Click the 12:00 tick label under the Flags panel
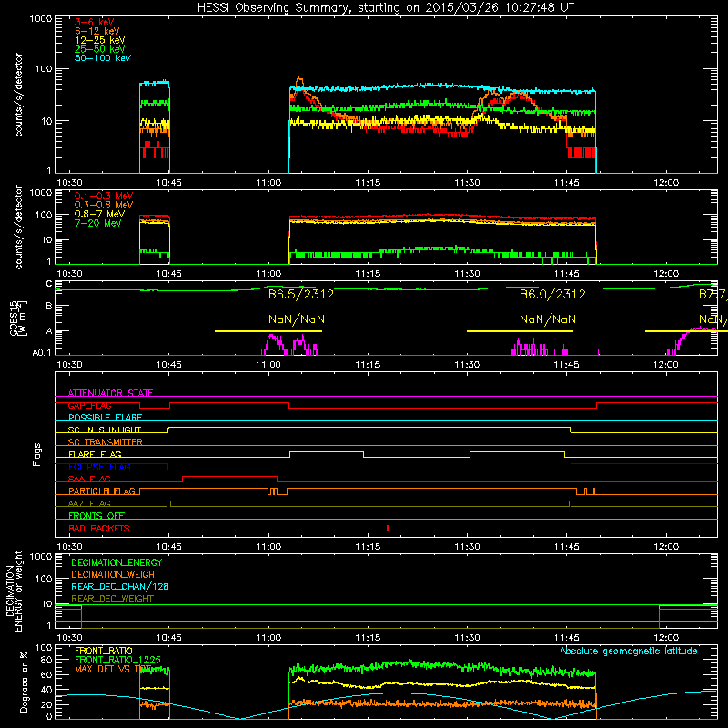Image resolution: width=728 pixels, height=728 pixels. (666, 547)
